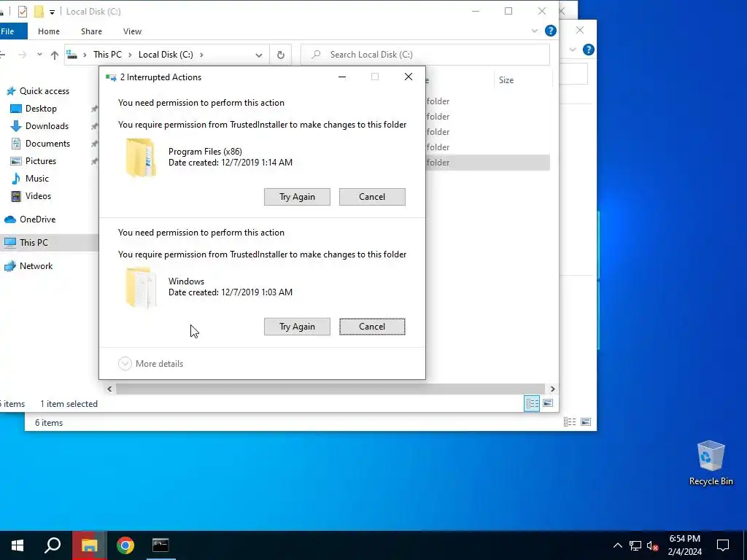Cancel the Program Files (x86) action
Viewport: 747px width, 560px height.
pyautogui.click(x=372, y=197)
